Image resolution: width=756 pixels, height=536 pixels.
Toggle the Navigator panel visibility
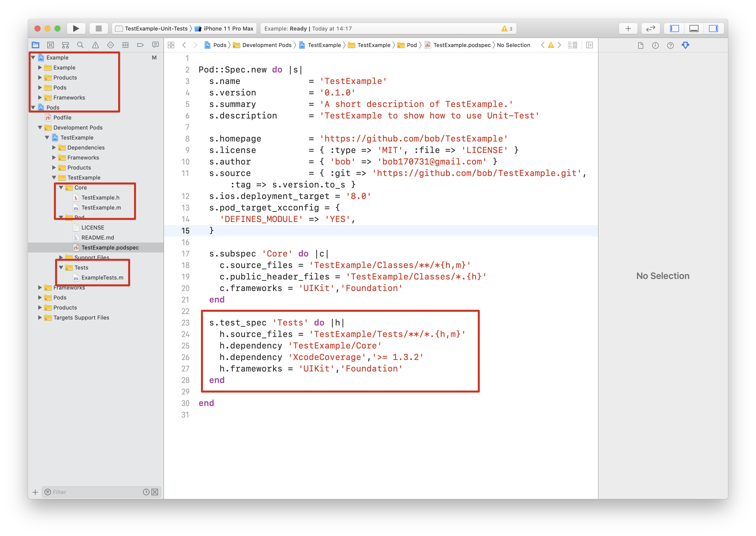click(x=674, y=28)
